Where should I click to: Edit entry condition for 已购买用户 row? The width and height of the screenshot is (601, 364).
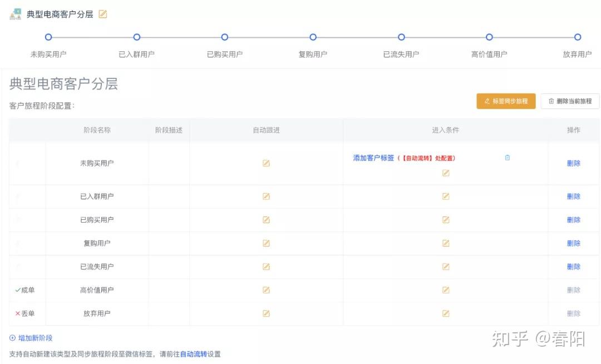point(446,220)
